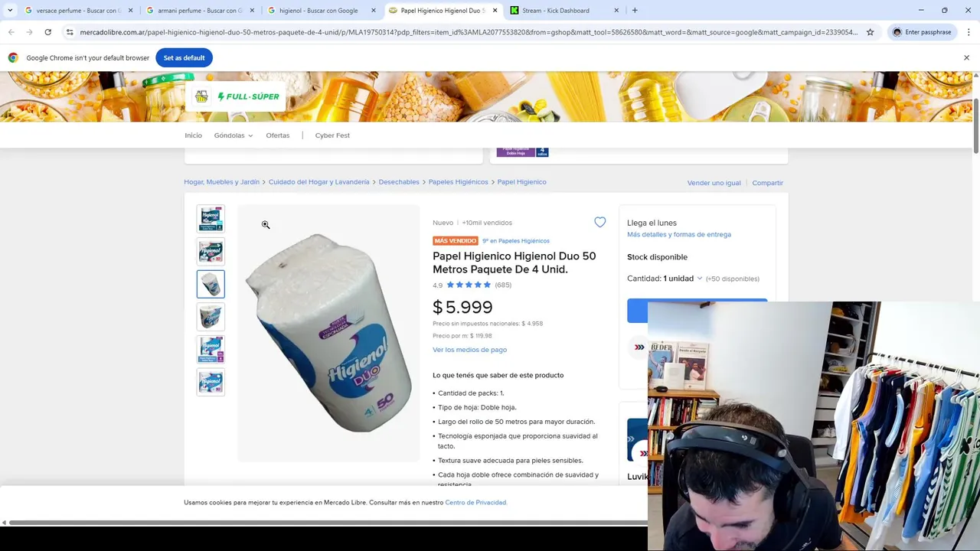This screenshot has height=551, width=980.
Task: Open the Ofertas section
Action: [x=278, y=135]
